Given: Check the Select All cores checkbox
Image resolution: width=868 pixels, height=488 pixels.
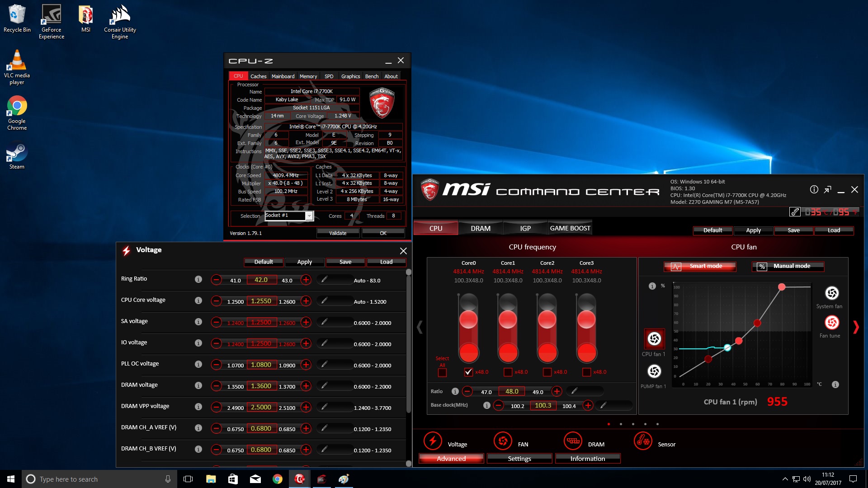Looking at the screenshot, I should (442, 372).
